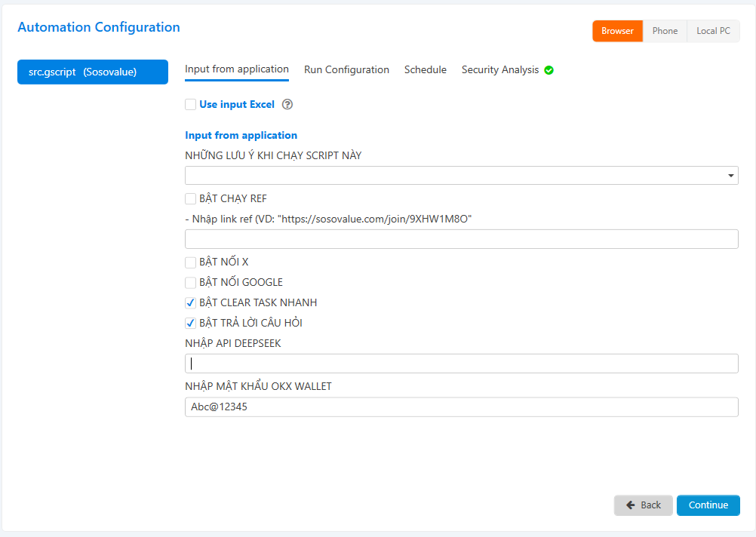The width and height of the screenshot is (756, 537).
Task: Open the Run Configuration tab
Action: click(x=346, y=70)
